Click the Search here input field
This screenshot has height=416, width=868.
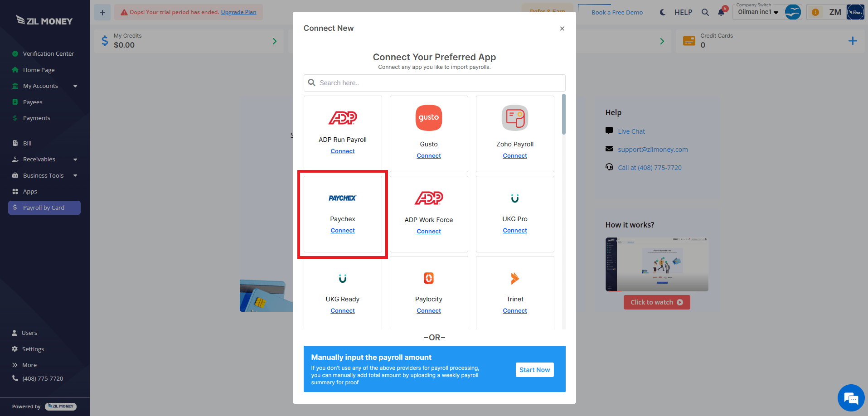tap(434, 83)
